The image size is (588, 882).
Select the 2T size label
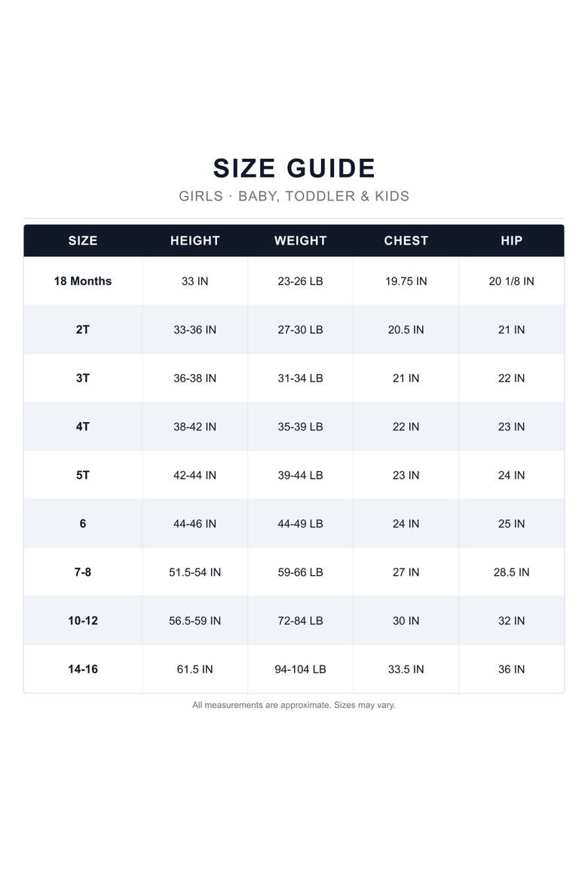click(x=83, y=329)
